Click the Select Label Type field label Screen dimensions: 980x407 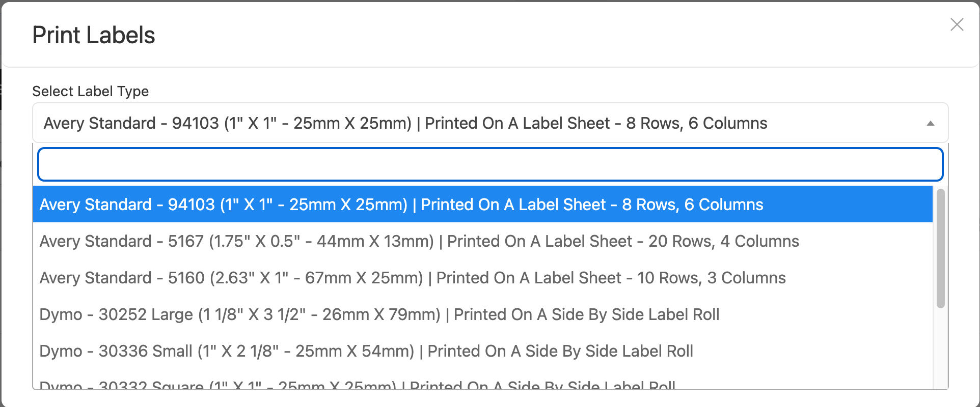coord(91,92)
